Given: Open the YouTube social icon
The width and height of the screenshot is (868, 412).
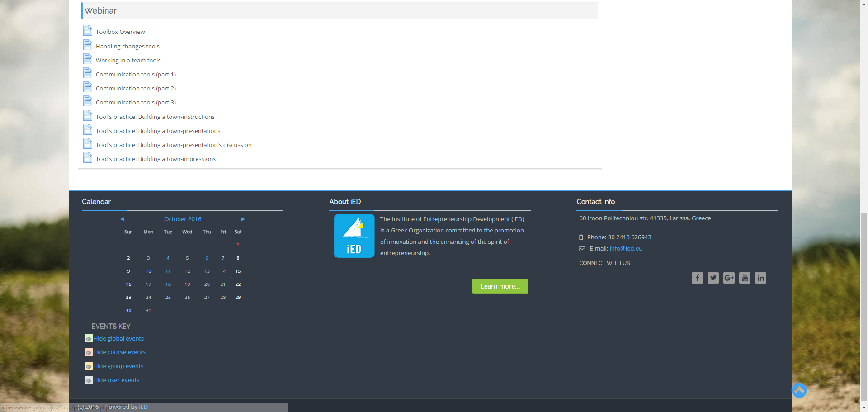Looking at the screenshot, I should point(745,278).
